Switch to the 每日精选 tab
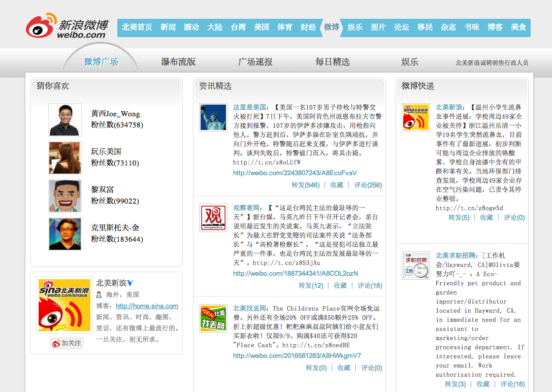The image size is (552, 392). click(x=332, y=61)
